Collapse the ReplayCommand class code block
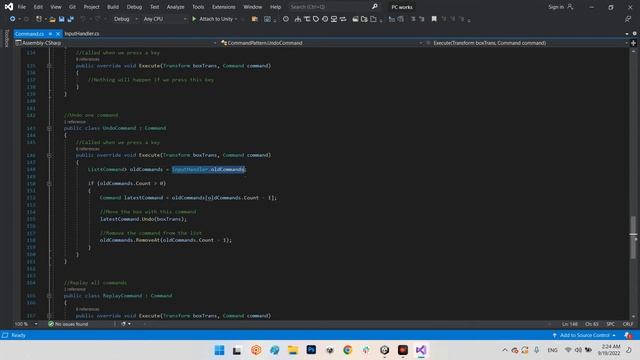The height and width of the screenshot is (360, 640). 49,296
